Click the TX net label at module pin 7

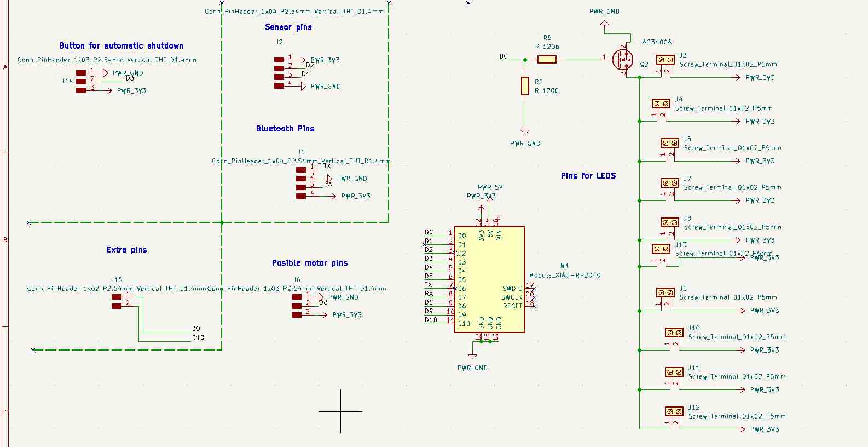pyautogui.click(x=429, y=285)
